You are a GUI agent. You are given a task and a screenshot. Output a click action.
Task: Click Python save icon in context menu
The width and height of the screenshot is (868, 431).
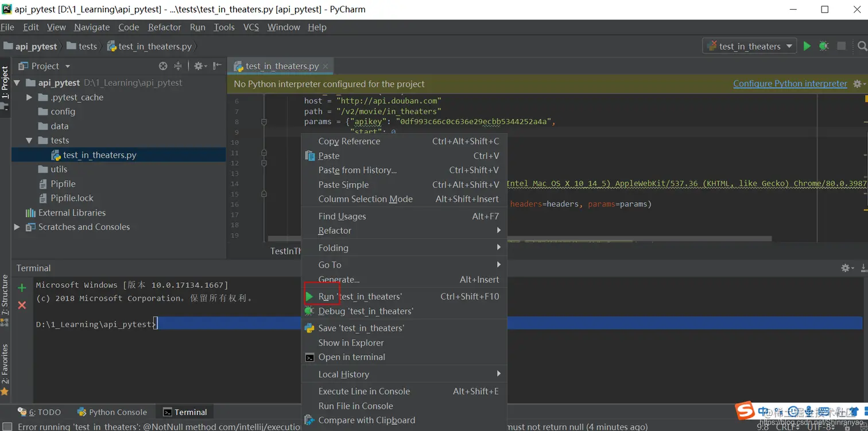(309, 328)
